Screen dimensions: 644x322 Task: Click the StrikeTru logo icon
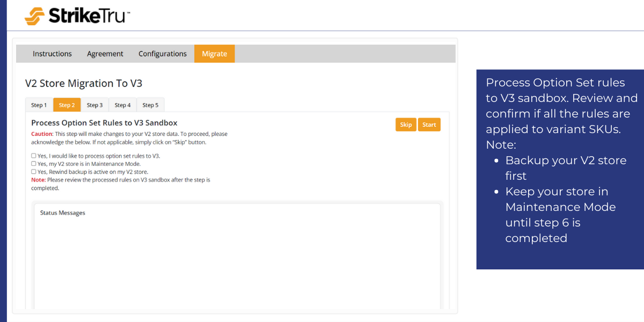point(34,16)
